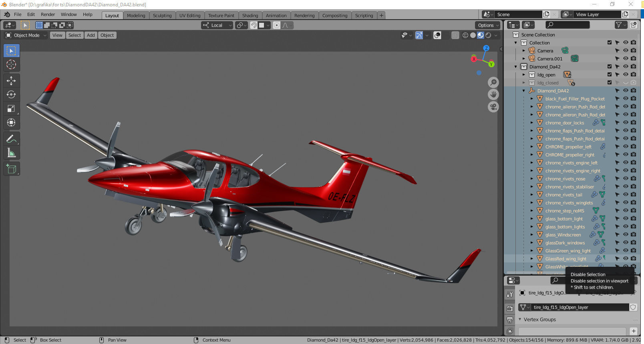Open the Local transform orientation dropdown

217,25
